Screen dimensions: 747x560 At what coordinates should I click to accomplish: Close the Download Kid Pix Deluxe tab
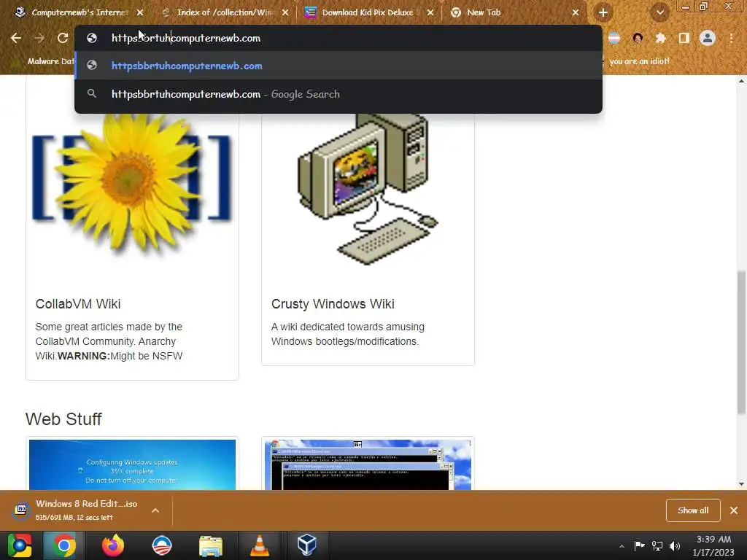tap(430, 13)
